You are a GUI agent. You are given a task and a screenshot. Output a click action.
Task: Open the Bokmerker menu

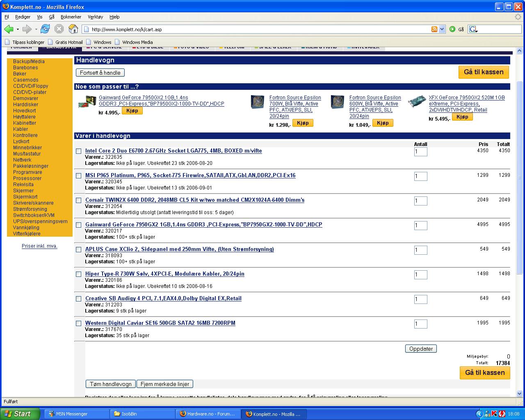point(71,17)
